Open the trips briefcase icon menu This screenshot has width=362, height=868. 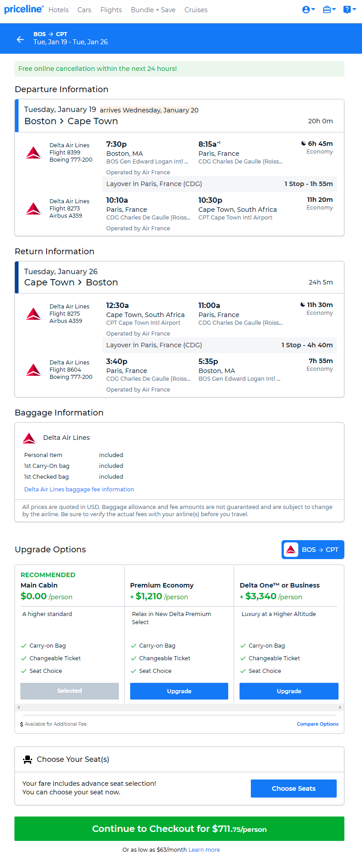click(329, 9)
